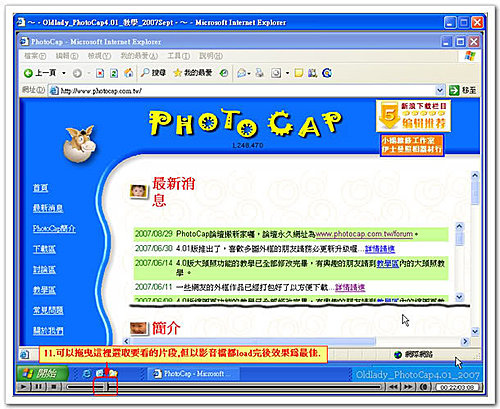Image resolution: width=500 pixels, height=409 pixels.
Task: Click the Edit page toolbar icon
Action: [276, 73]
